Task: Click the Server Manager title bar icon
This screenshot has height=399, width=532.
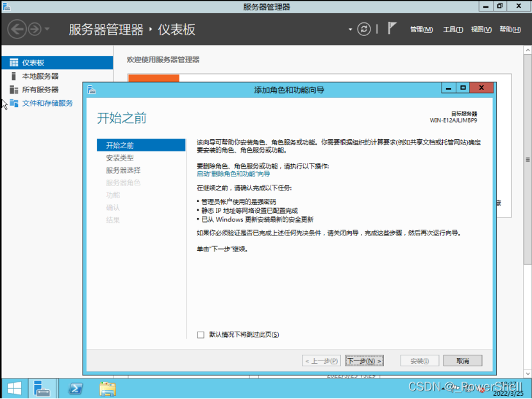Action: tap(6, 6)
